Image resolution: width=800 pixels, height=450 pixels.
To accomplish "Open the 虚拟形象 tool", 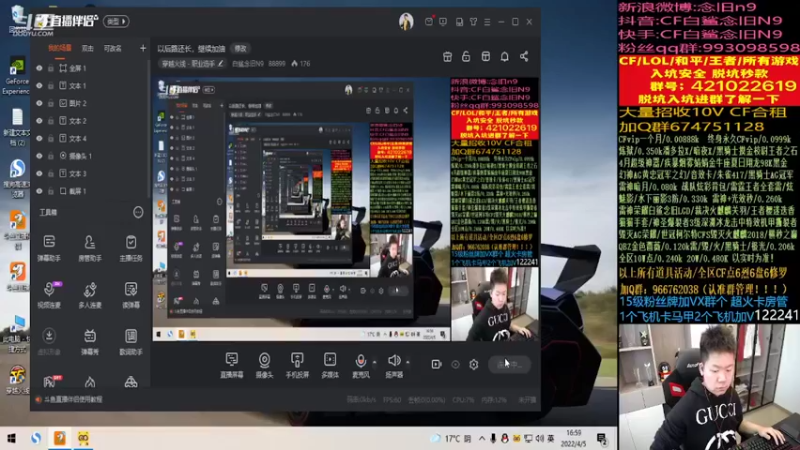I will pyautogui.click(x=49, y=342).
